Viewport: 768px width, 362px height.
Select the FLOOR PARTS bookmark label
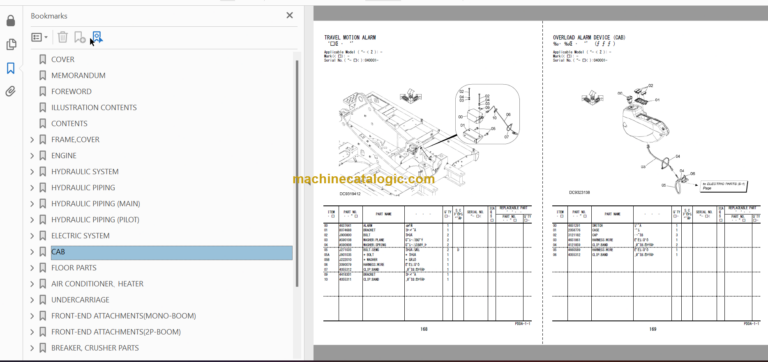(73, 268)
